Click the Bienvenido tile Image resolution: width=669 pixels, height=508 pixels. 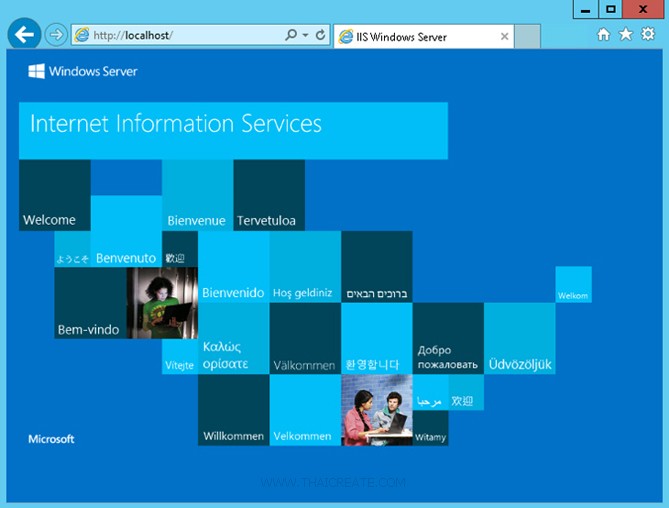tap(234, 267)
